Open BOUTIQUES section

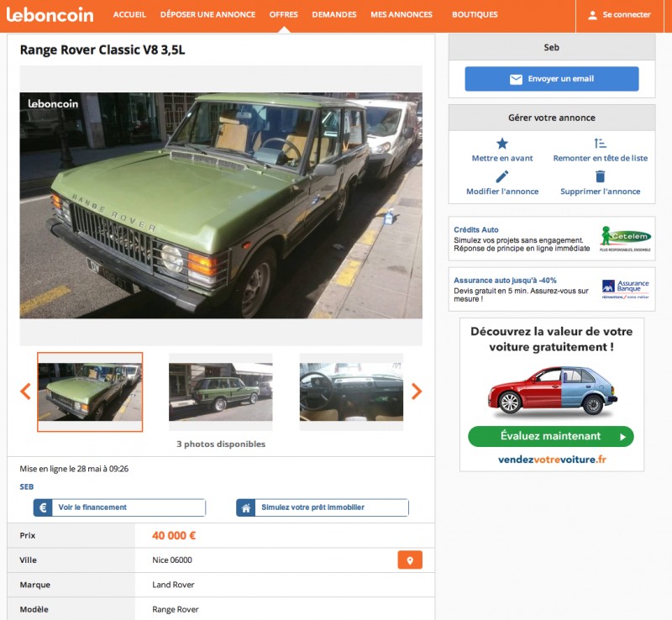(475, 14)
